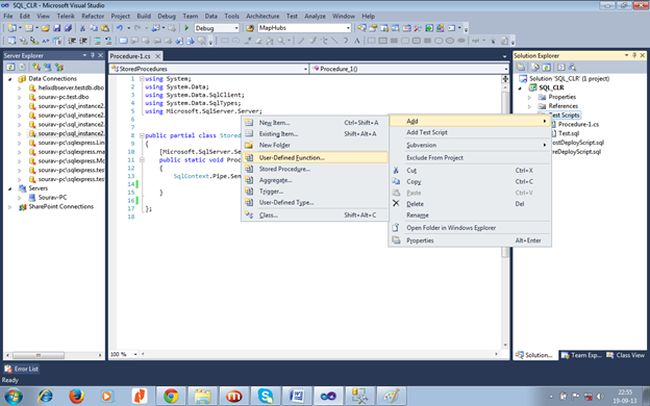The image size is (650, 406).
Task: Open the Debug configuration dropdown
Action: [237, 28]
